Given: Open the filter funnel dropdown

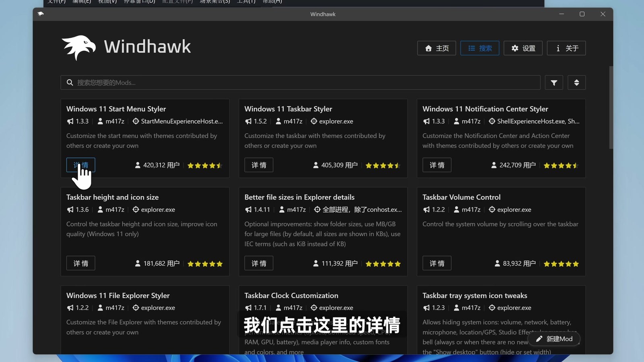Looking at the screenshot, I should pos(554,82).
